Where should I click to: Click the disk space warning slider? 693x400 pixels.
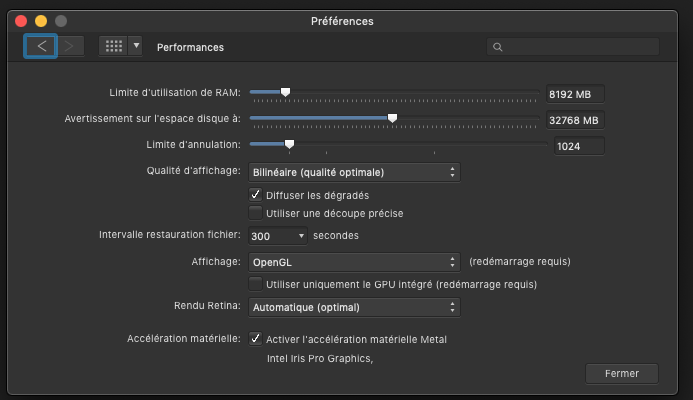click(392, 118)
